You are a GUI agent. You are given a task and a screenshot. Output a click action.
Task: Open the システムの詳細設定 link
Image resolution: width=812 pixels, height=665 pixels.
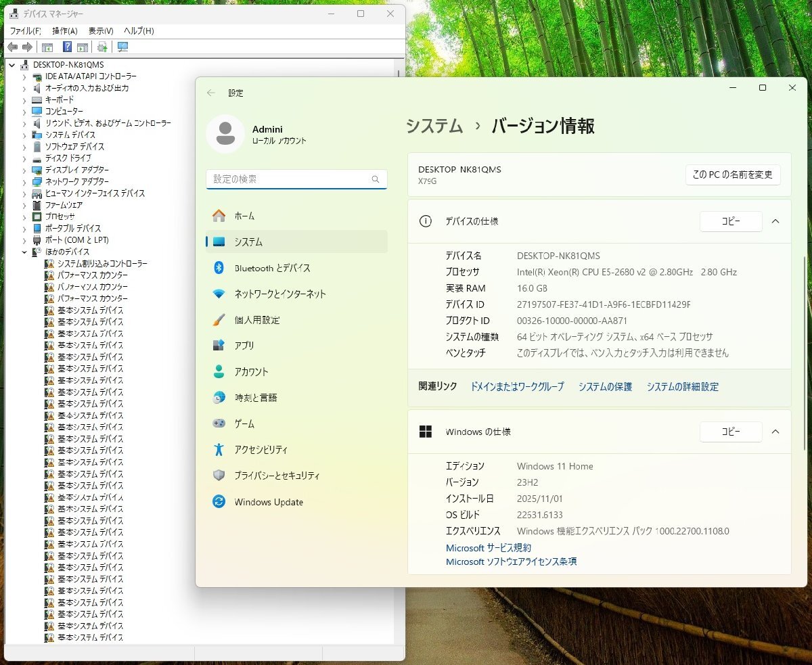pyautogui.click(x=682, y=387)
